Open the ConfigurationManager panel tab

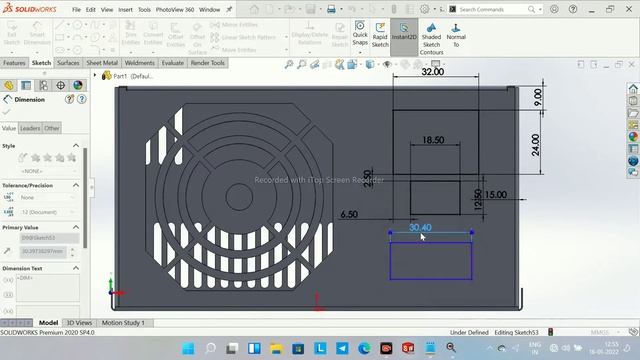pos(43,85)
